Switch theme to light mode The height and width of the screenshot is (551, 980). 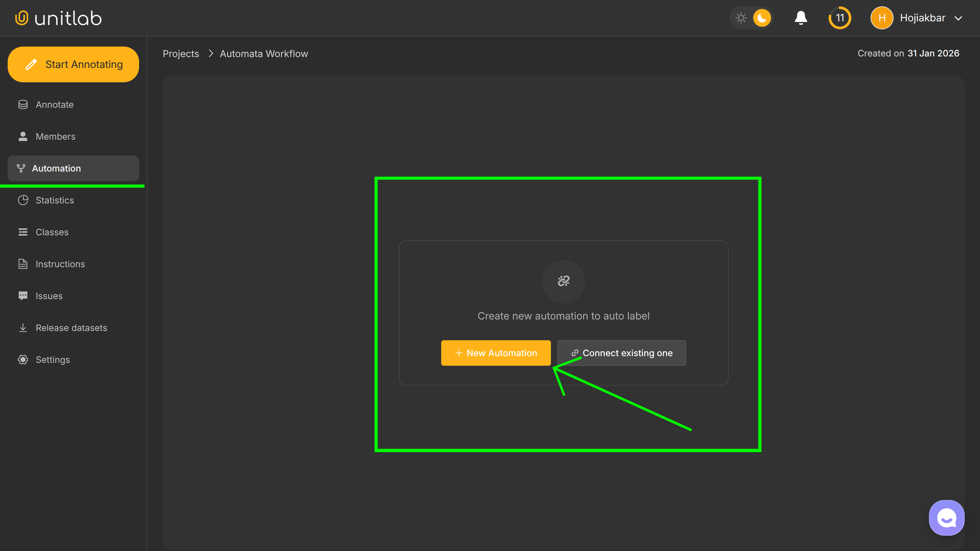tap(741, 18)
